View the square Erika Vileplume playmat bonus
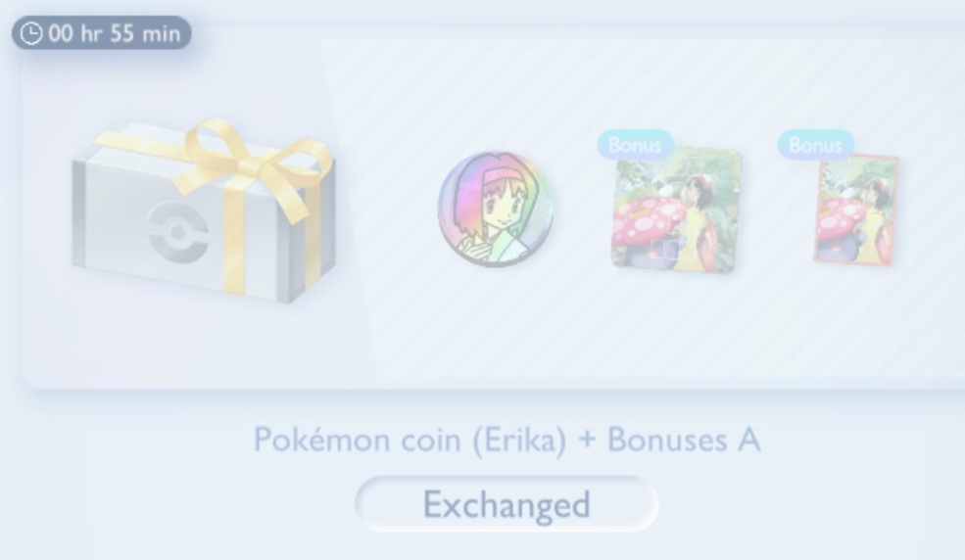This screenshot has height=560, width=965. pyautogui.click(x=676, y=210)
